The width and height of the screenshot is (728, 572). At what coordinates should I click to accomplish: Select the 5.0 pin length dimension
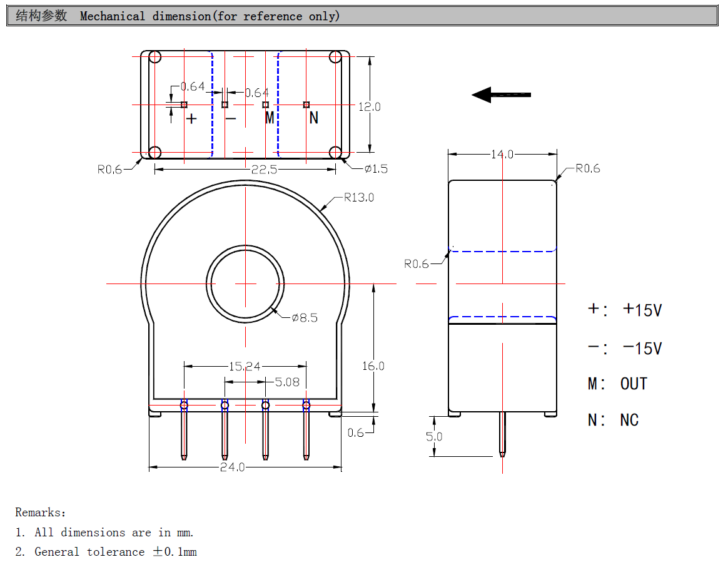(x=434, y=436)
